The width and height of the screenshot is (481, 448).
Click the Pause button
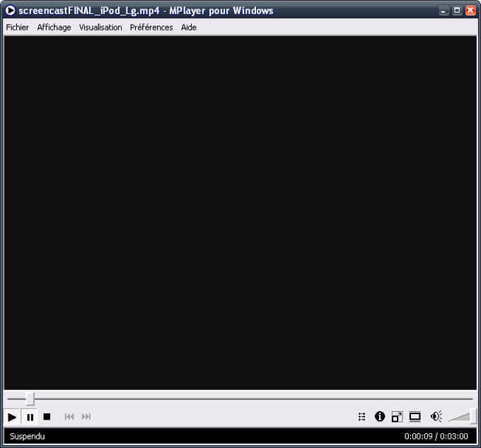[x=30, y=417]
